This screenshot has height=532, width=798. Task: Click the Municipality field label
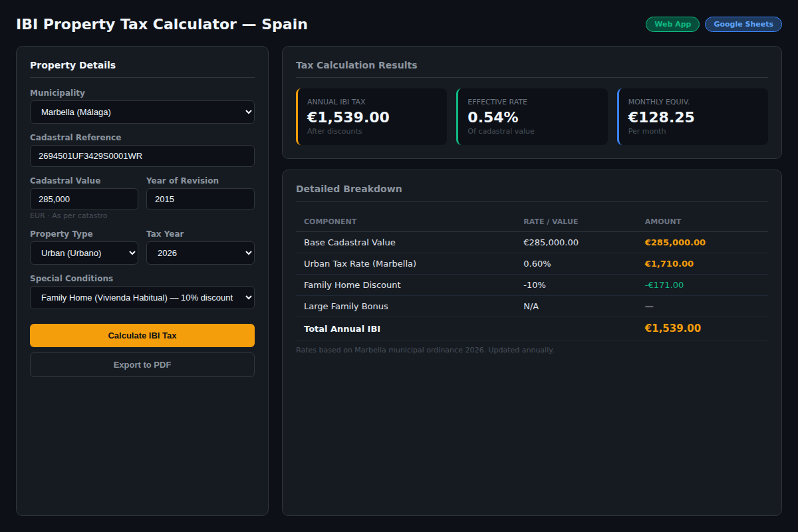[57, 93]
